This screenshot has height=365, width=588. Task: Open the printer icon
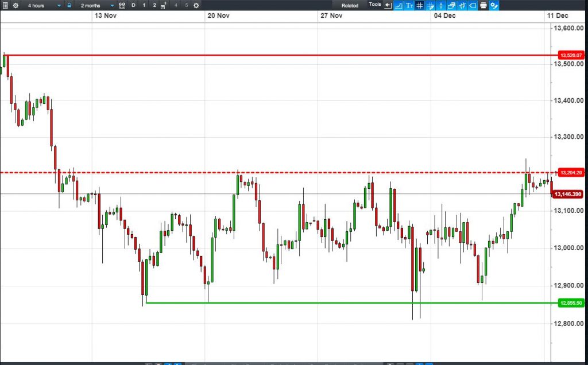(x=483, y=5)
